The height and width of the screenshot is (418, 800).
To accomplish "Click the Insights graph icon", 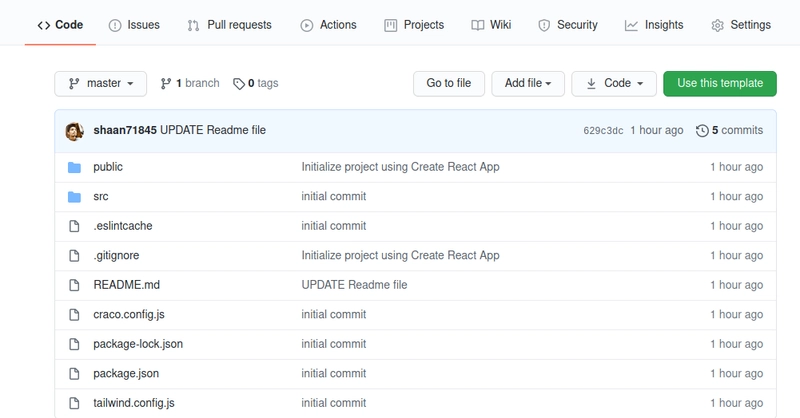I will click(631, 26).
